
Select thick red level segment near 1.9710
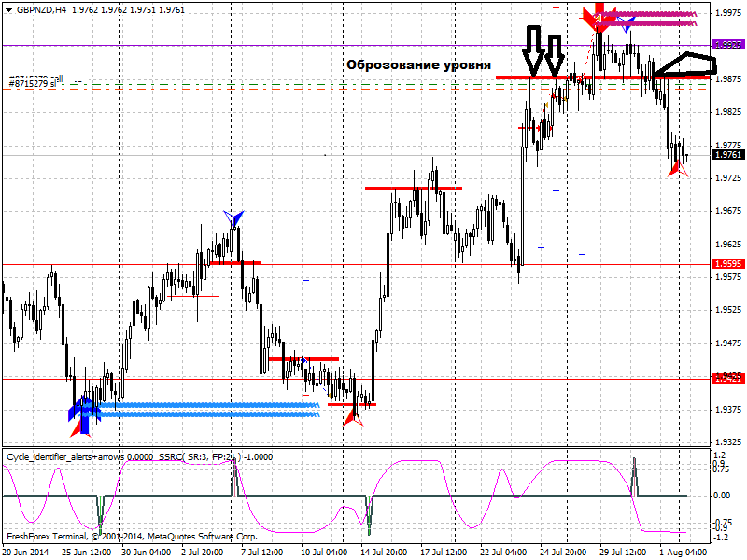[414, 189]
